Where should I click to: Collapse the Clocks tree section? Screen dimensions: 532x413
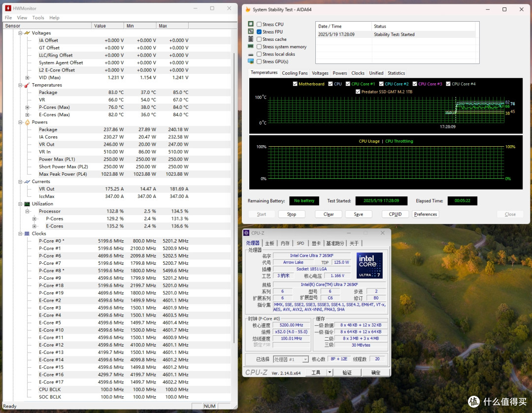tap(20, 234)
